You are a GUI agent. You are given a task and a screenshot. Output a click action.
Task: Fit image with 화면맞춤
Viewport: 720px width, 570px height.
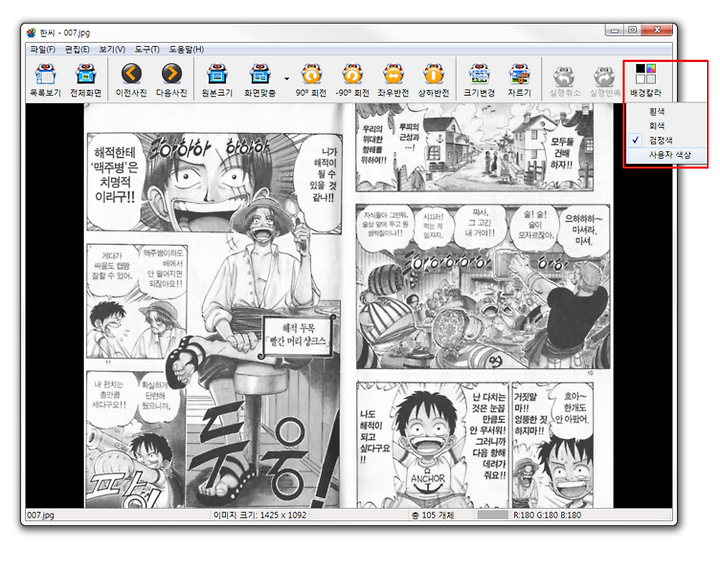pyautogui.click(x=260, y=80)
